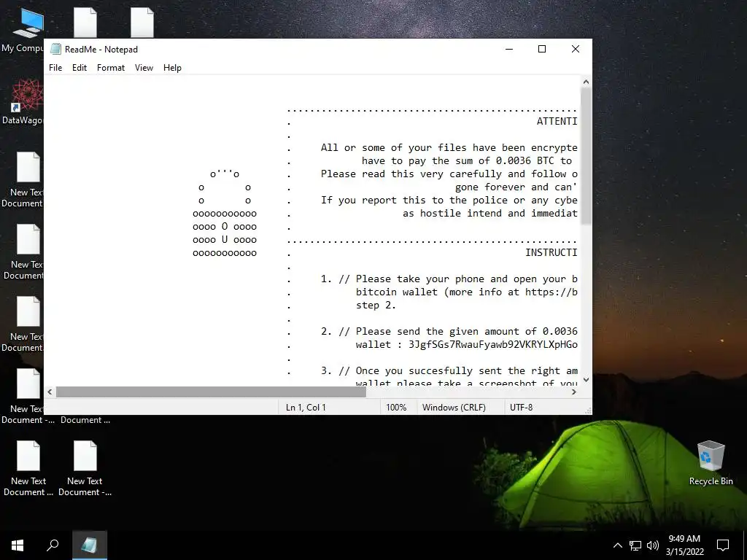The image size is (747, 560).
Task: Click step '1. // Please take your phone' line
Action: click(x=449, y=279)
